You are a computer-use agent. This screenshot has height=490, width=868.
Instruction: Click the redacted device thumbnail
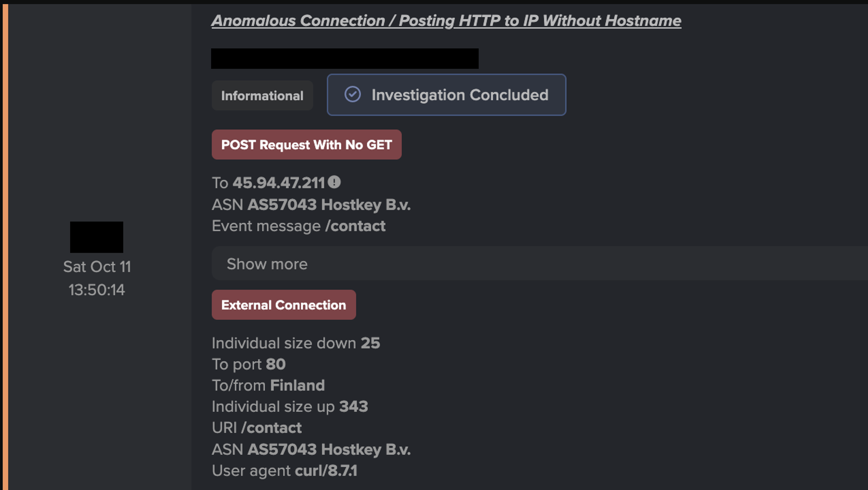pyautogui.click(x=96, y=237)
